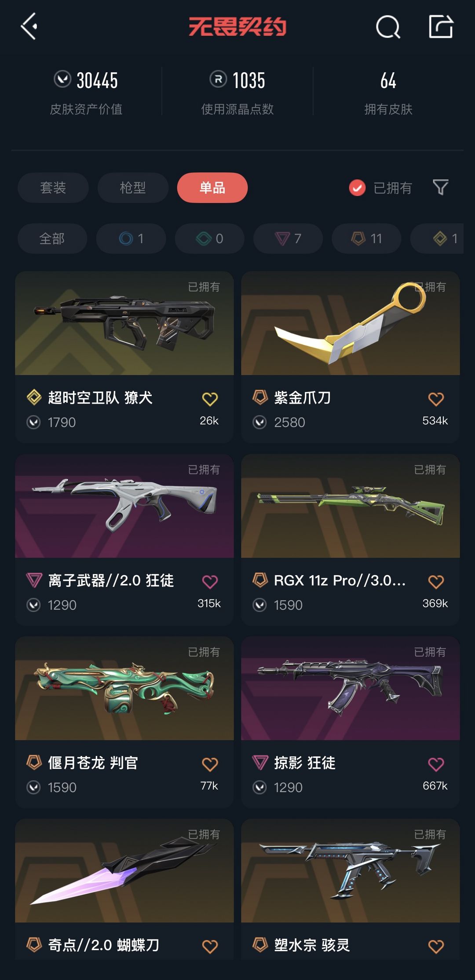Tap the heart icon for 偃月苍龙 判官
This screenshot has width=475, height=980.
coord(210,764)
